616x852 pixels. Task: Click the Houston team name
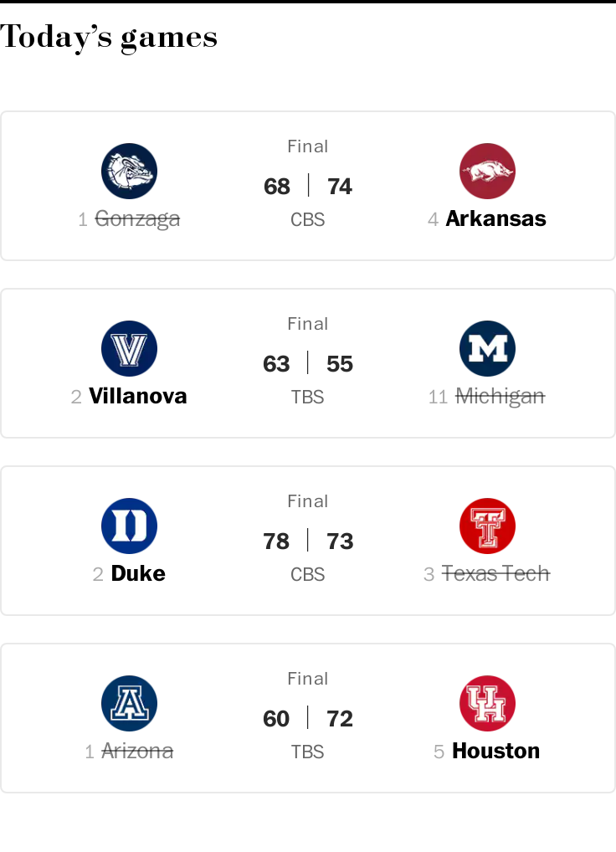[495, 751]
